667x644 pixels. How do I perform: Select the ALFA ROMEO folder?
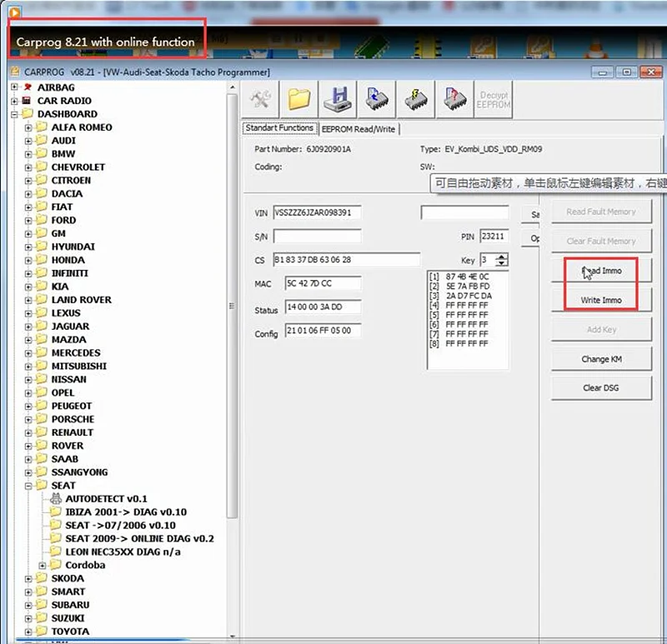pyautogui.click(x=82, y=127)
